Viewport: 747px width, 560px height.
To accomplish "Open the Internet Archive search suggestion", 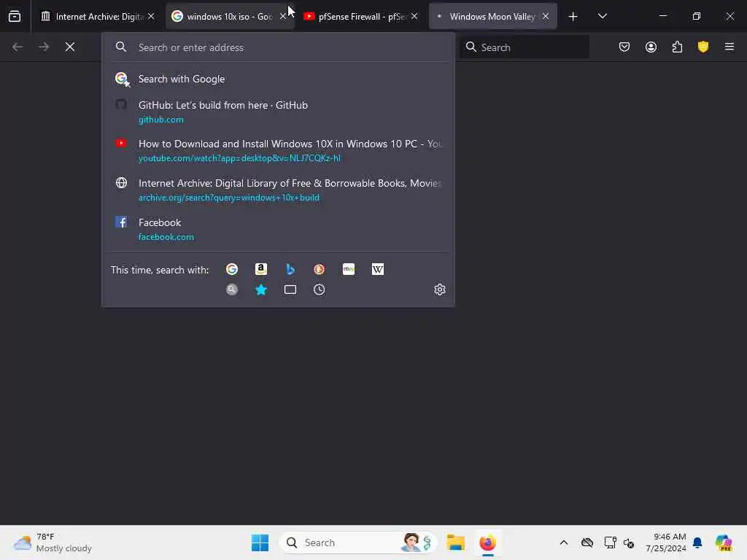I will [278, 190].
